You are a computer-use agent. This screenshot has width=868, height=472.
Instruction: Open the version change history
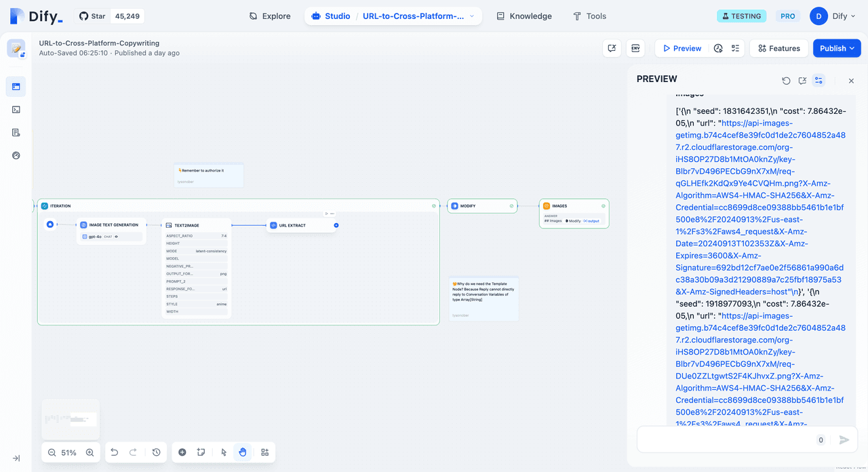click(156, 452)
